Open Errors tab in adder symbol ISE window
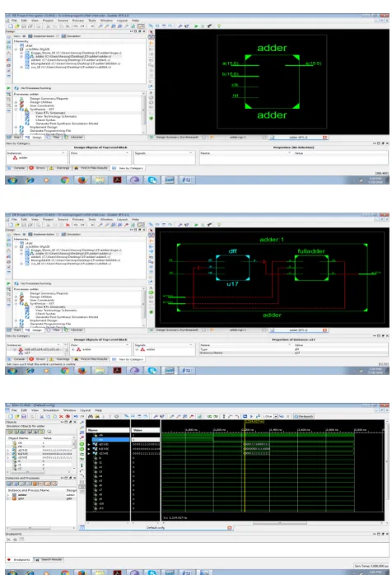Viewport: 392px width, 575px height. tap(38, 168)
